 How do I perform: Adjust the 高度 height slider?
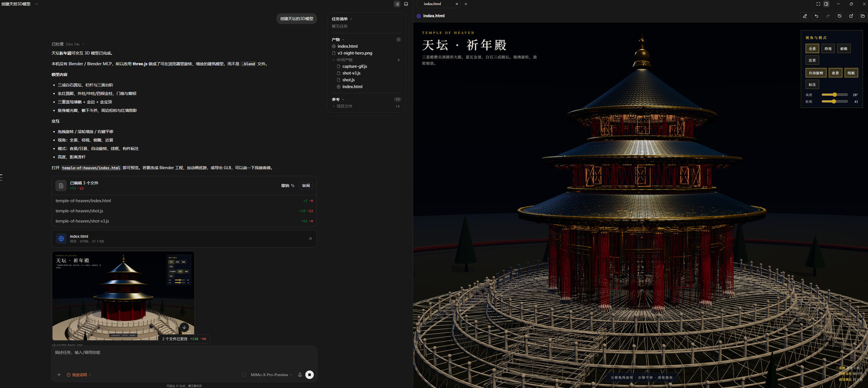pos(834,95)
